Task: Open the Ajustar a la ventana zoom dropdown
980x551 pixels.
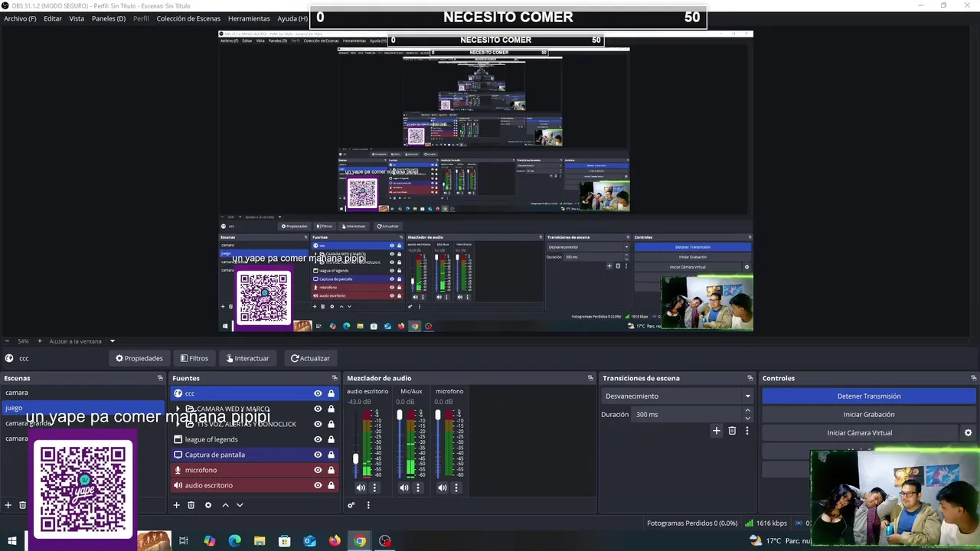Action: [112, 341]
